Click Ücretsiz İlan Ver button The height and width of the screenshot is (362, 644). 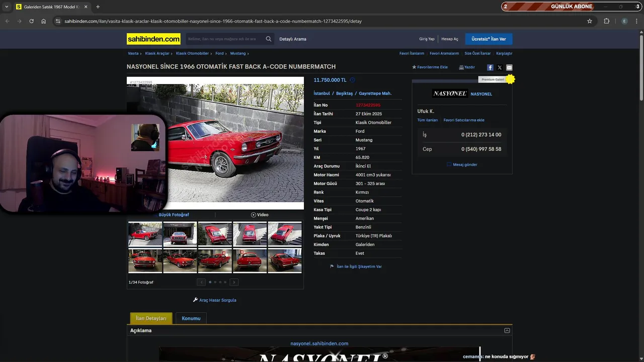click(489, 39)
